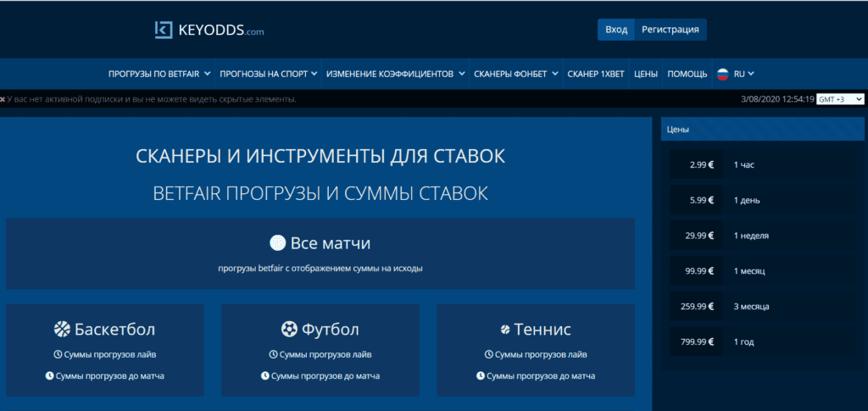868x411 pixels.
Task: Expand the Прогрузы по Betfair menu
Action: point(159,74)
